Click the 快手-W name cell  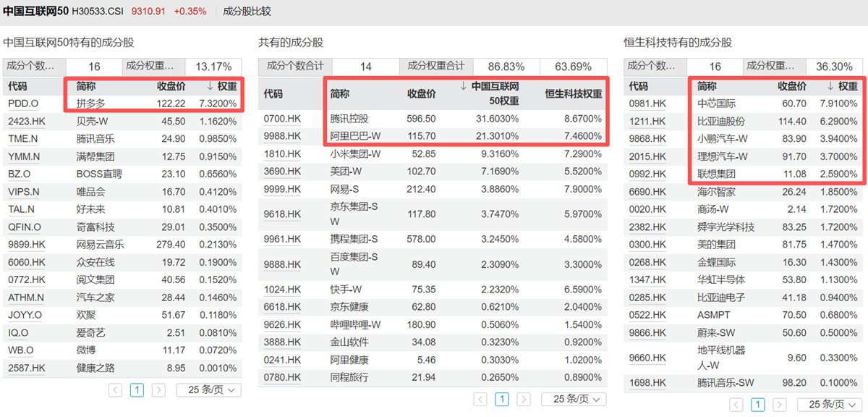(x=346, y=289)
